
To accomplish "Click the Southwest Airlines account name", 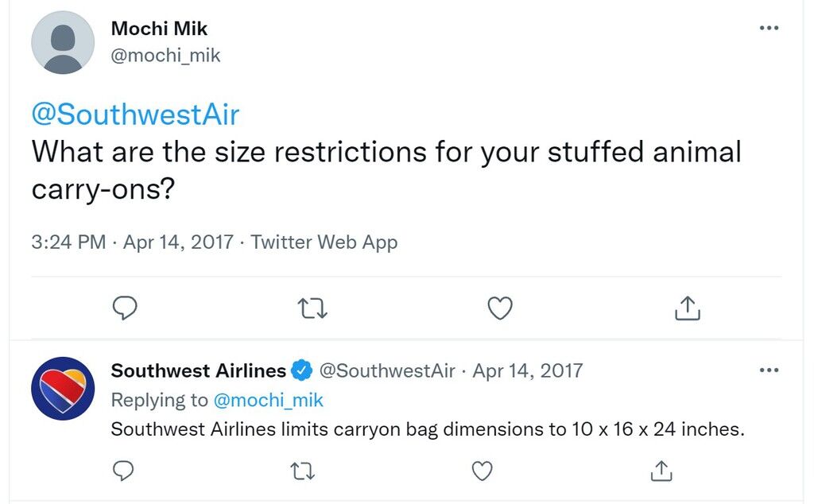I will pyautogui.click(x=198, y=370).
